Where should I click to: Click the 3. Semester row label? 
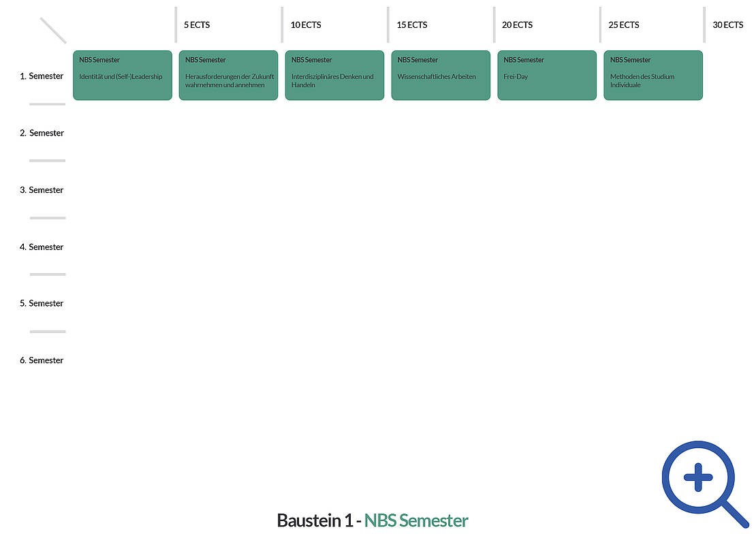42,190
